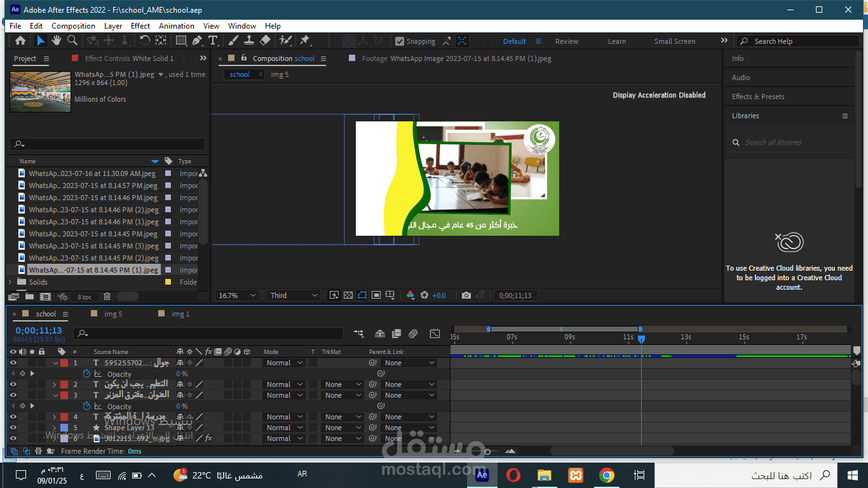Click the snapshot camera icon in viewer
The image size is (868, 488).
point(466,295)
